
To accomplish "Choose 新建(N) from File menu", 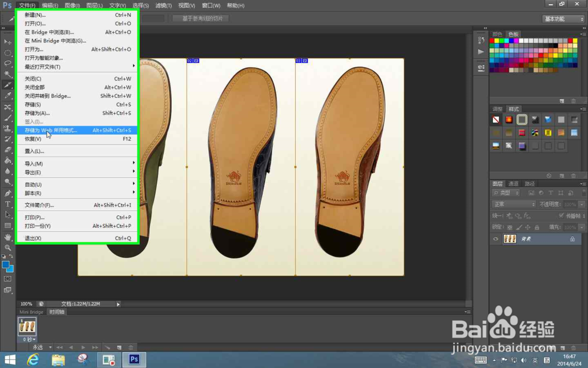I will click(77, 15).
